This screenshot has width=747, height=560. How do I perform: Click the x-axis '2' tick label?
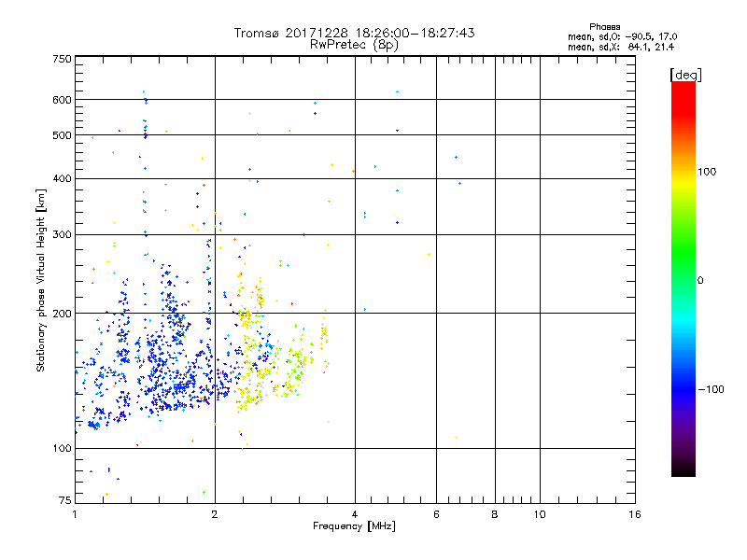[215, 514]
